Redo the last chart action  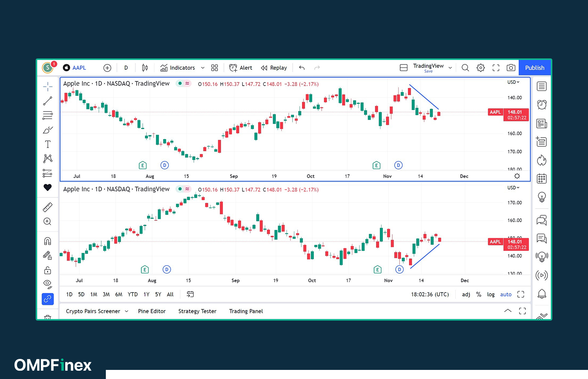pos(317,68)
